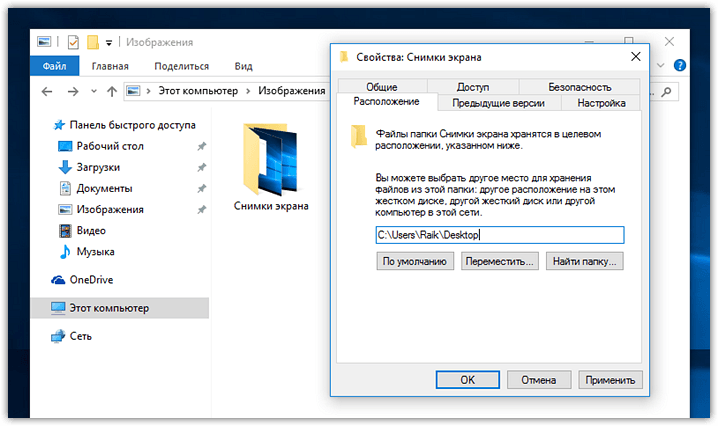This screenshot has width=718, height=426.
Task: Go back with the left arrow button
Action: 47,91
